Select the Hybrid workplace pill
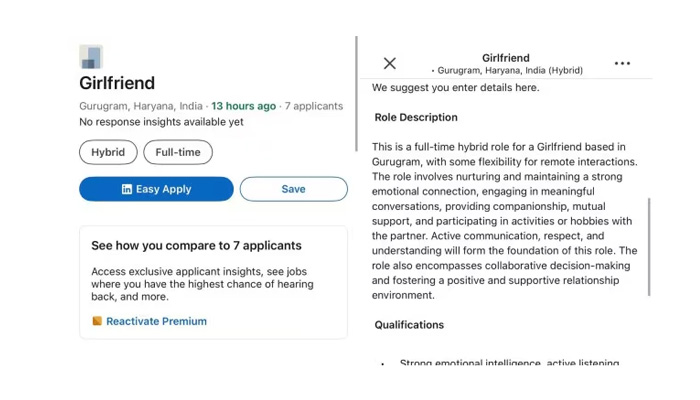 click(x=108, y=152)
